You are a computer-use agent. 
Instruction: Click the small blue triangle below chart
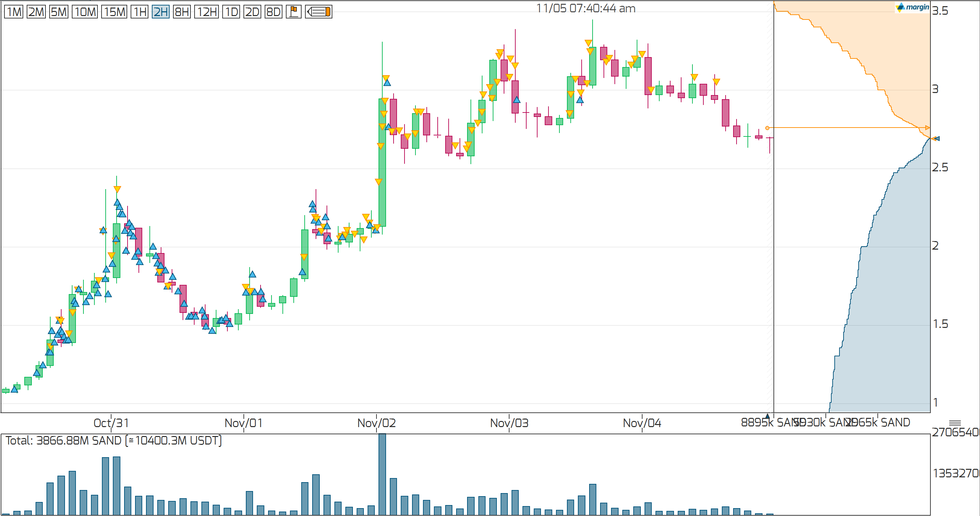coord(767,415)
